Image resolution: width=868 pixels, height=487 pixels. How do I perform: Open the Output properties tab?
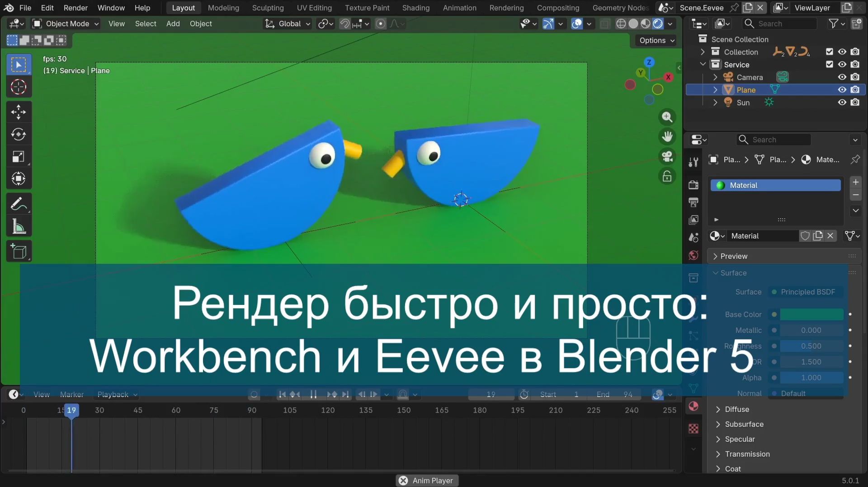(693, 202)
